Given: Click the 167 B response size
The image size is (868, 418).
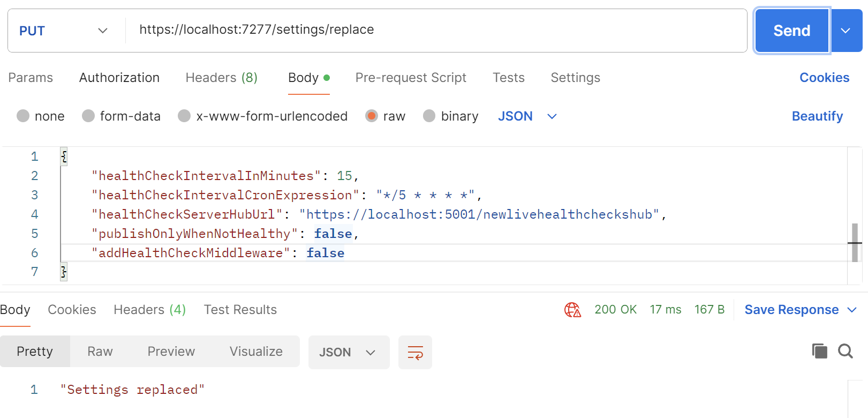Looking at the screenshot, I should [x=710, y=310].
